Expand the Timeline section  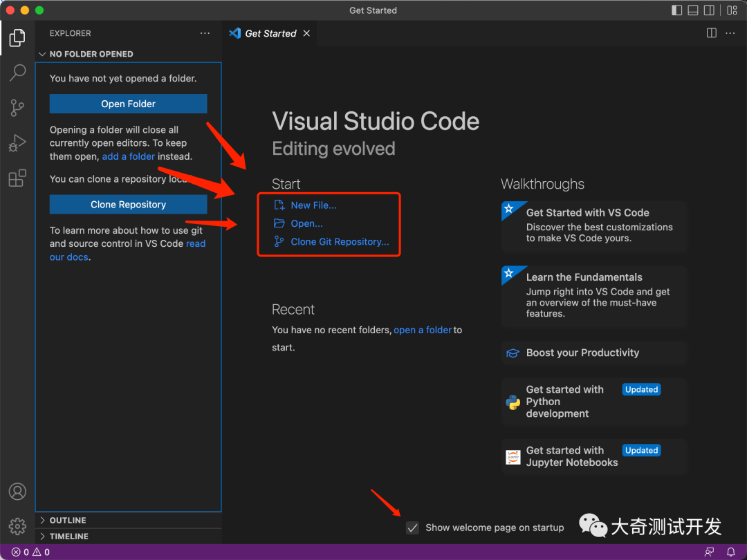click(129, 536)
